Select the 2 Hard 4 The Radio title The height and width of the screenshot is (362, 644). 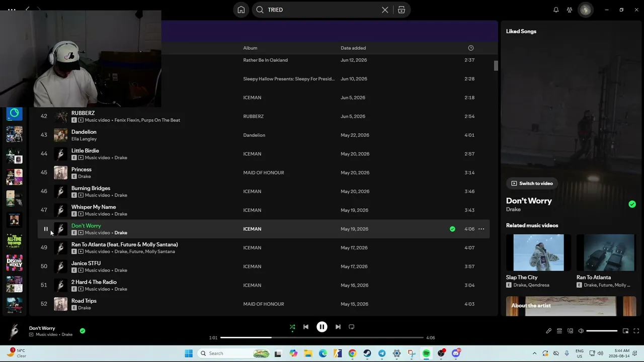[94, 282]
